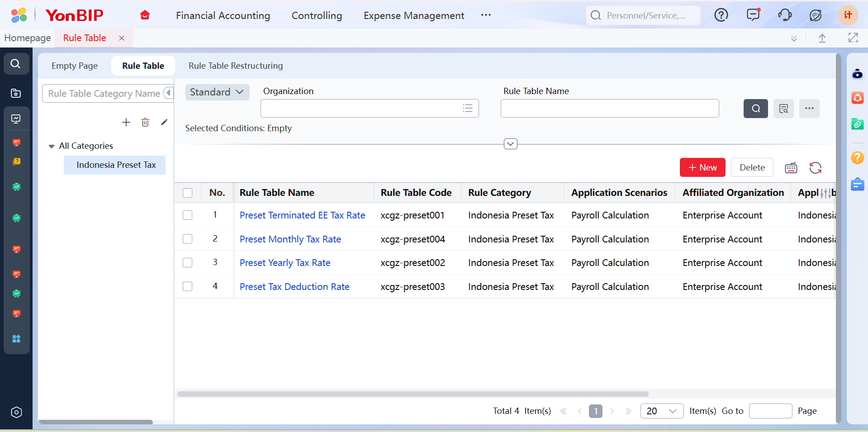
Task: Open settings hexagon icon in sidebar
Action: click(16, 412)
